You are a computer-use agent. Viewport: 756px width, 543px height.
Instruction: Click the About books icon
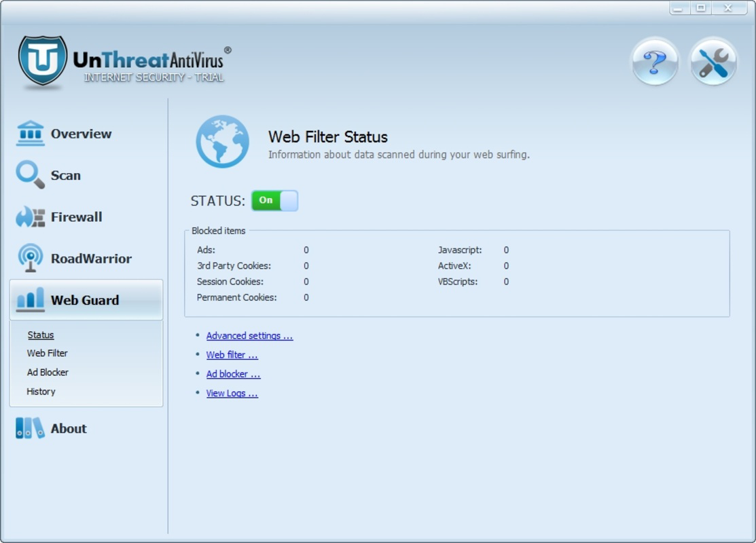pos(29,428)
